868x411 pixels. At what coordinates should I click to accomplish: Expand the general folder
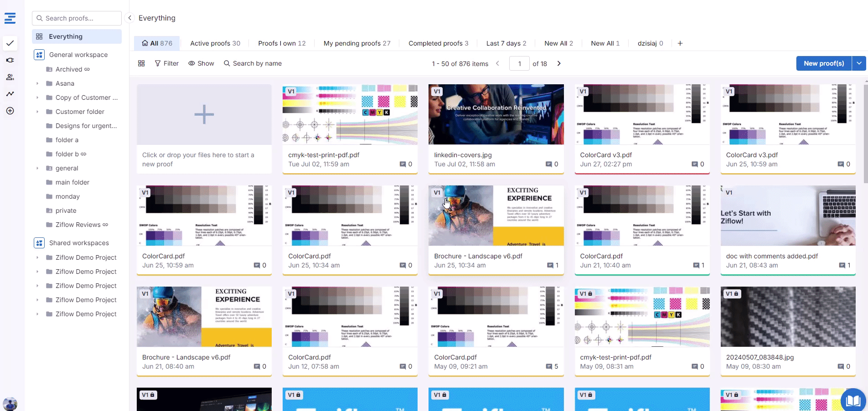(37, 168)
